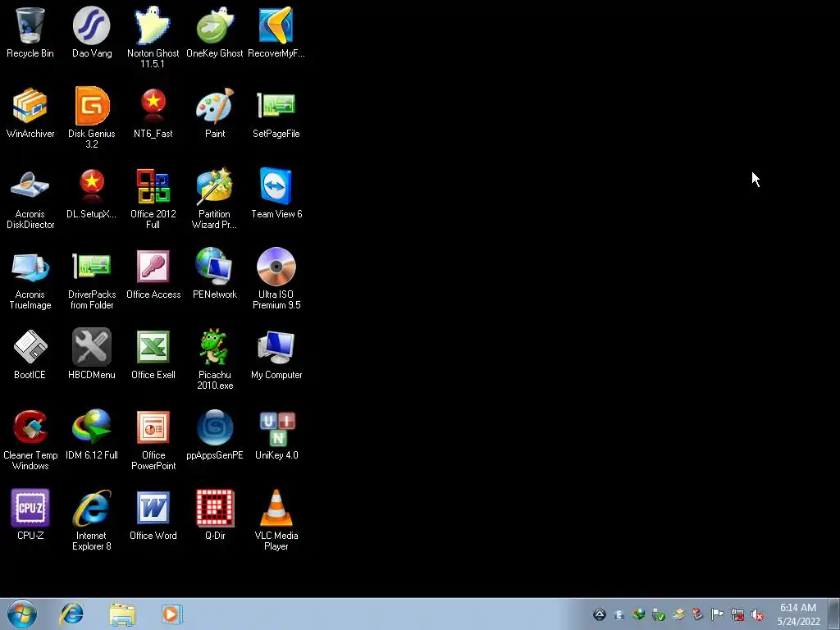The height and width of the screenshot is (630, 840).
Task: Launch the Dao Vang shortcut
Action: [x=92, y=32]
